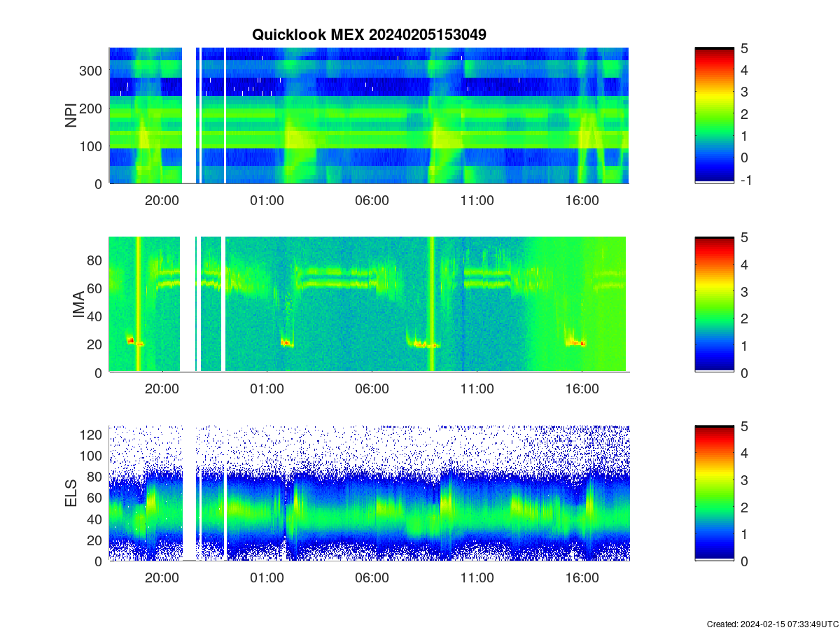Click the 20:00 tick label under NPI panel

pos(162,200)
